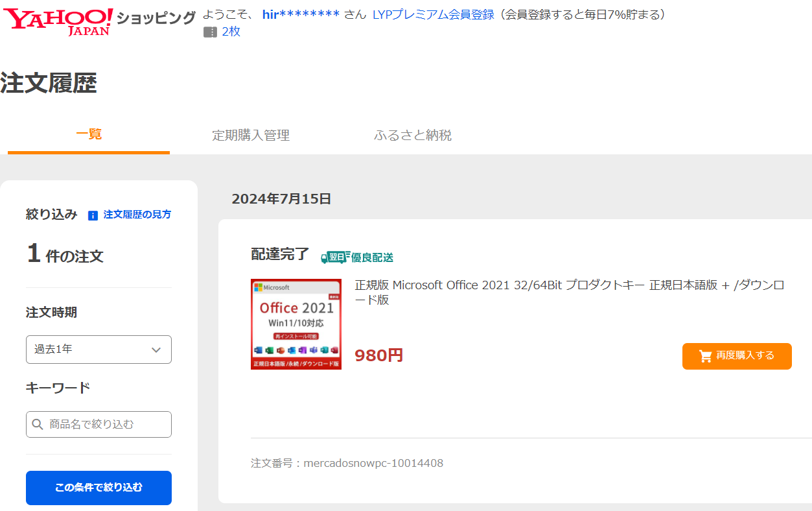This screenshot has height=511, width=812.
Task: Click the hir******** account name link
Action: [300, 15]
